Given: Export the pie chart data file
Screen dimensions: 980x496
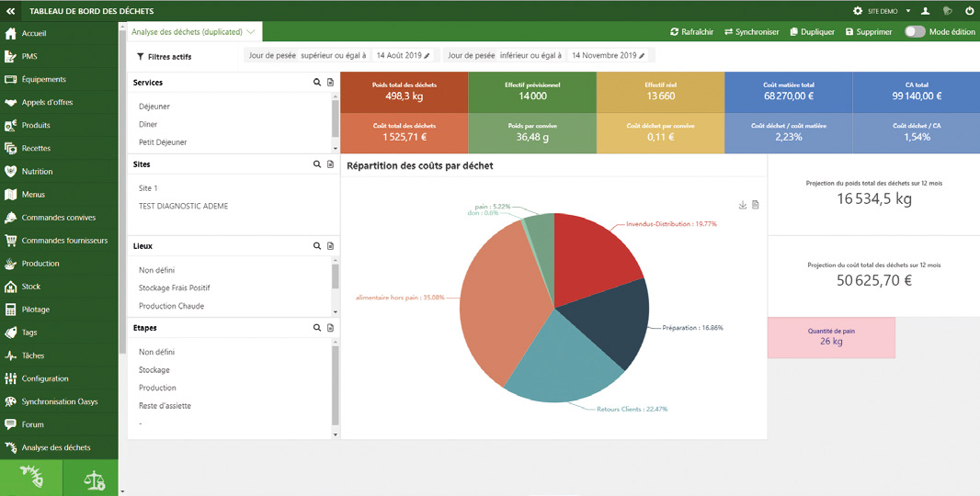Looking at the screenshot, I should [x=756, y=205].
